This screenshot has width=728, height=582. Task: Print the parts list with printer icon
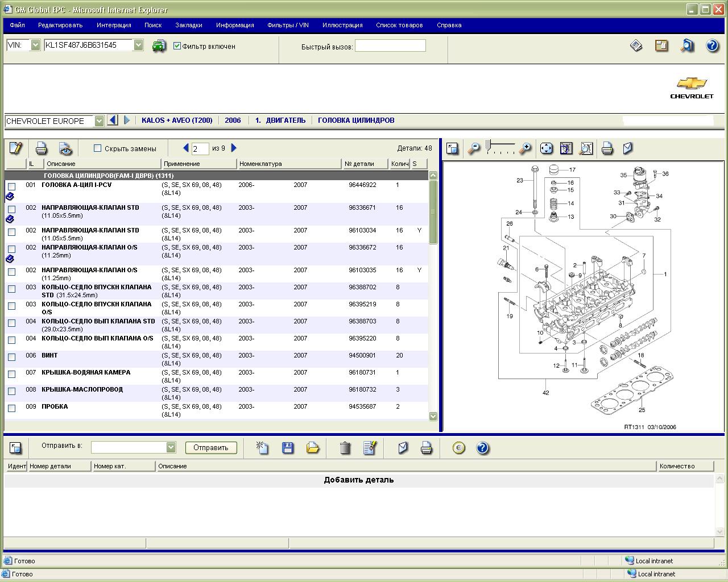(41, 149)
